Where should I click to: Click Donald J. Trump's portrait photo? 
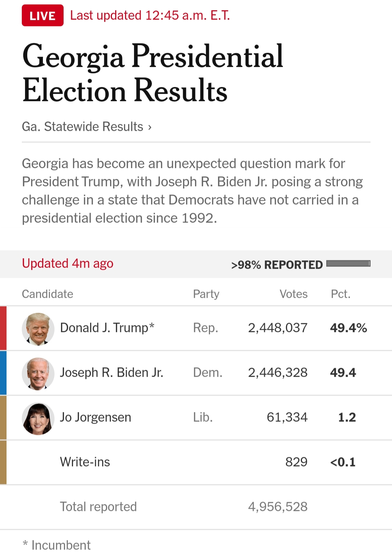coord(38,329)
